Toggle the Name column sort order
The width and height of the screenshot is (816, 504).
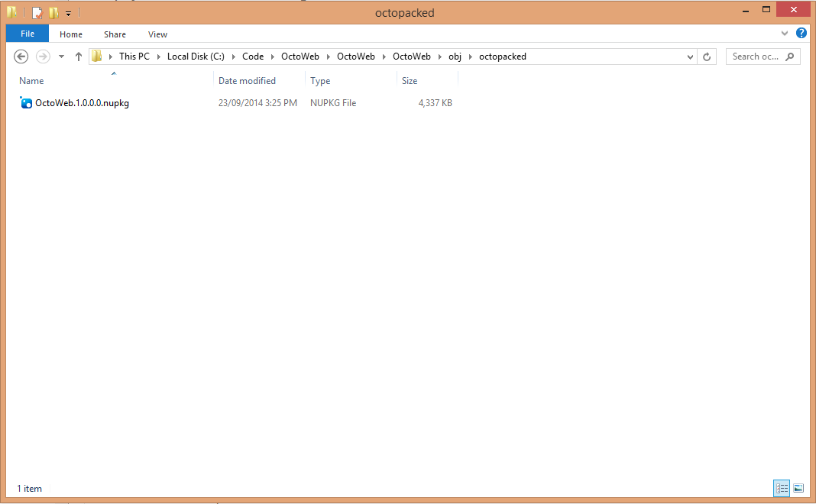pos(31,80)
